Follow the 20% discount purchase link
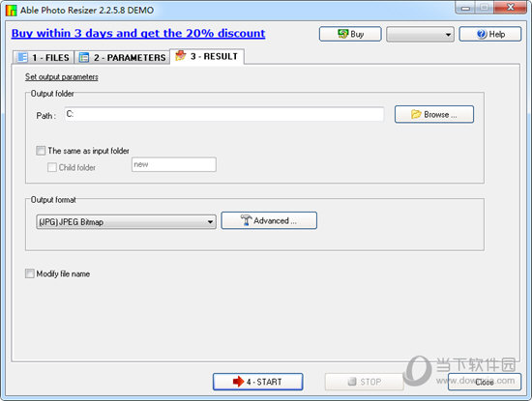532x401 pixels. pos(138,33)
